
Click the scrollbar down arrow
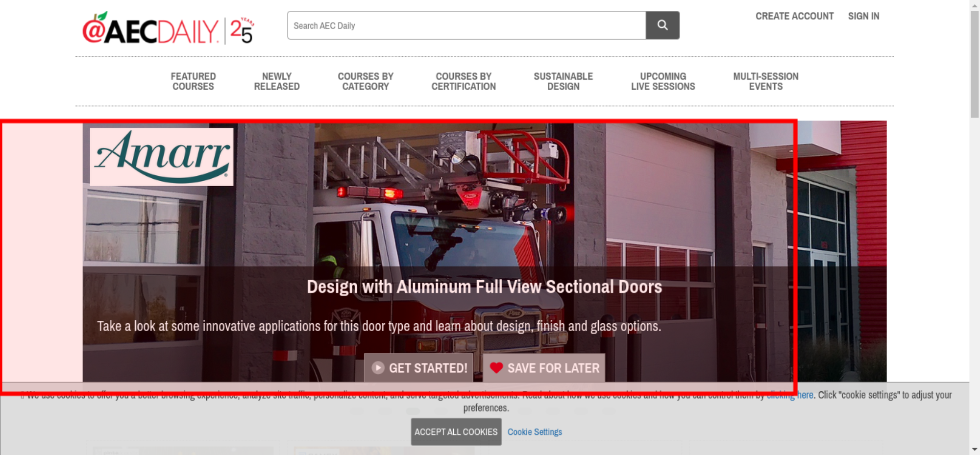click(975, 449)
